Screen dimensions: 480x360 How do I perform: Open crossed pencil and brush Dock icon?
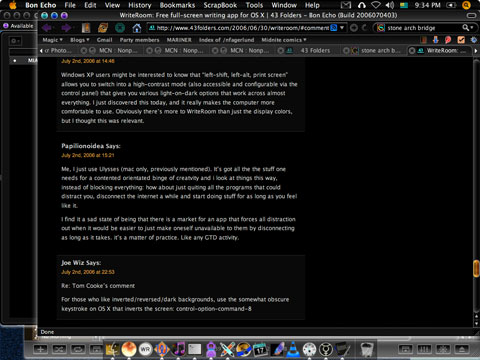pos(227,349)
